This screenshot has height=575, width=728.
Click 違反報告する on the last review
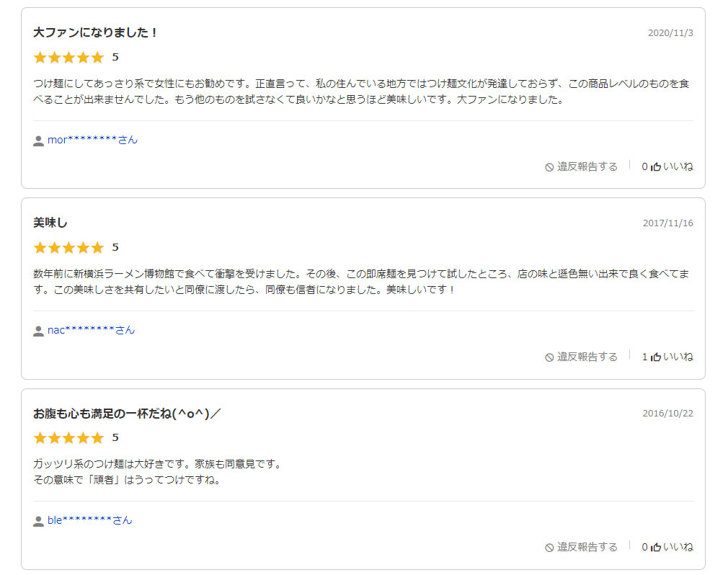point(587,547)
